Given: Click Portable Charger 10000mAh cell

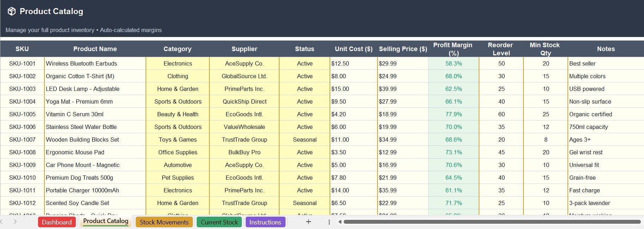Looking at the screenshot, I should 95,190.
